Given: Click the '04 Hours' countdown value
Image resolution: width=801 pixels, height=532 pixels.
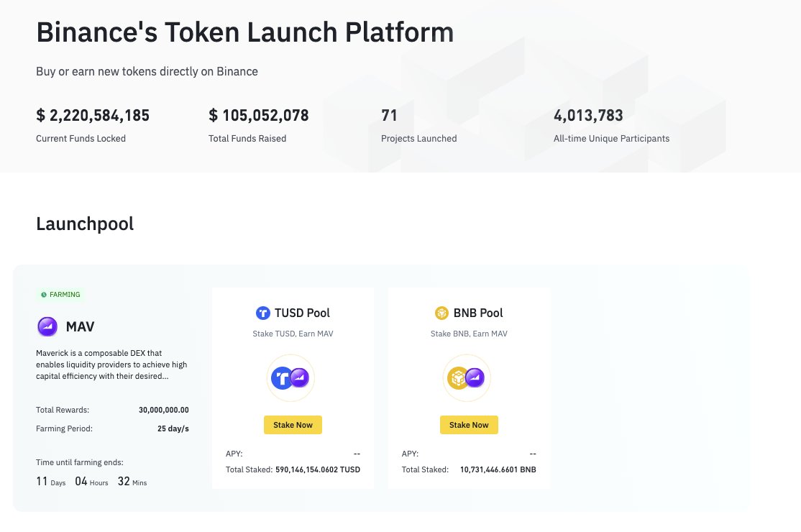Looking at the screenshot, I should tap(91, 482).
